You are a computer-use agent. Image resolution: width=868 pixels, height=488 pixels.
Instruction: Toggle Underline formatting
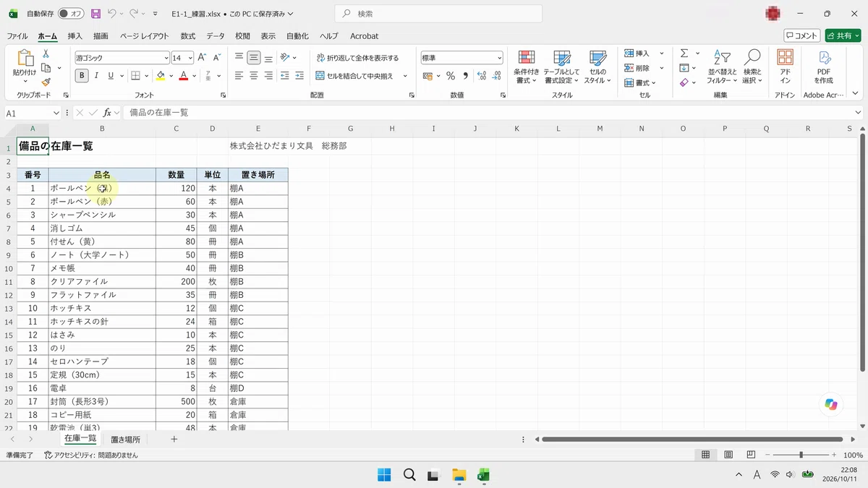tap(111, 75)
